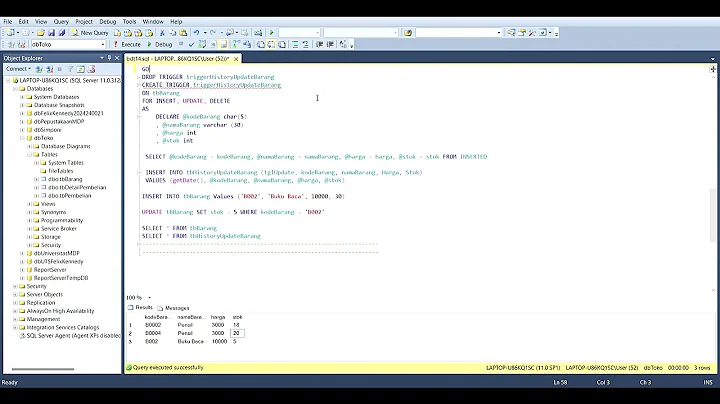Screen dimensions: 720x404
Task: Collapse the Databases node
Action: coord(15,89)
